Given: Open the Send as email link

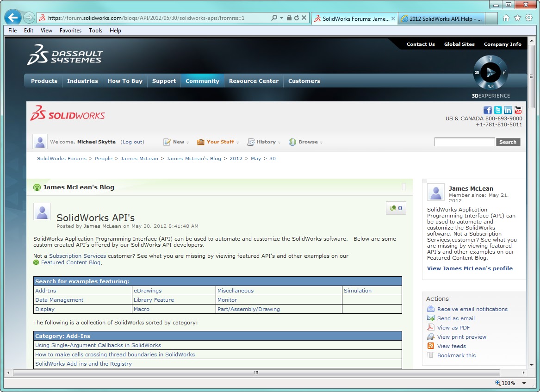Looking at the screenshot, I should (x=456, y=318).
